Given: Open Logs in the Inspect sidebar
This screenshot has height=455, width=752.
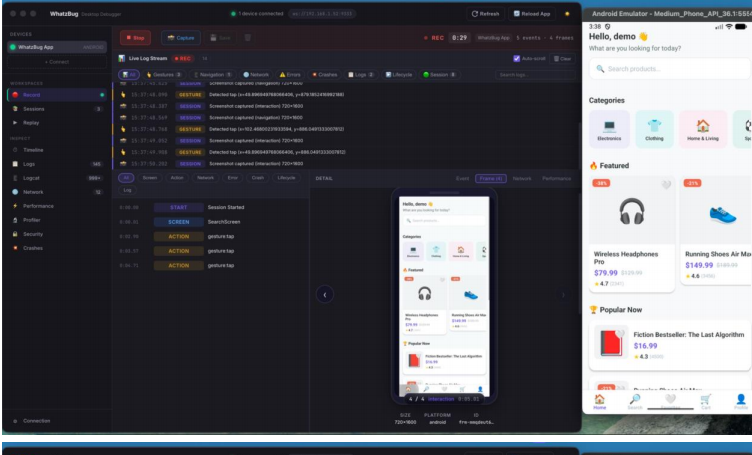Looking at the screenshot, I should (x=57, y=164).
